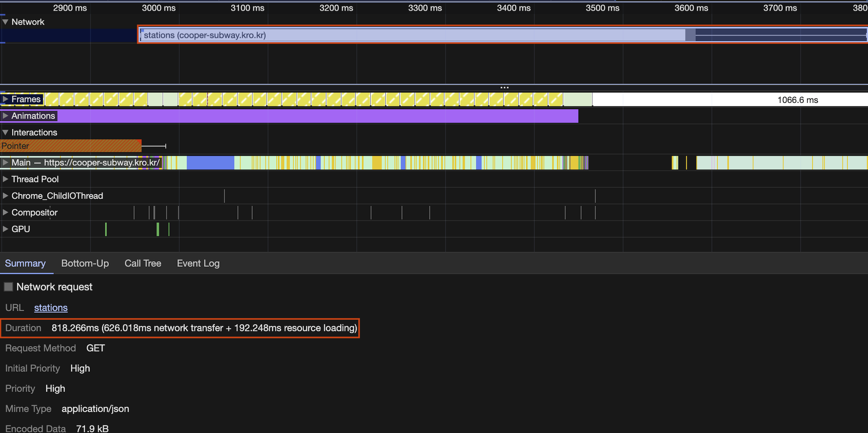Collapse the Interactions track
Screen dimensions: 868x433
click(5, 133)
